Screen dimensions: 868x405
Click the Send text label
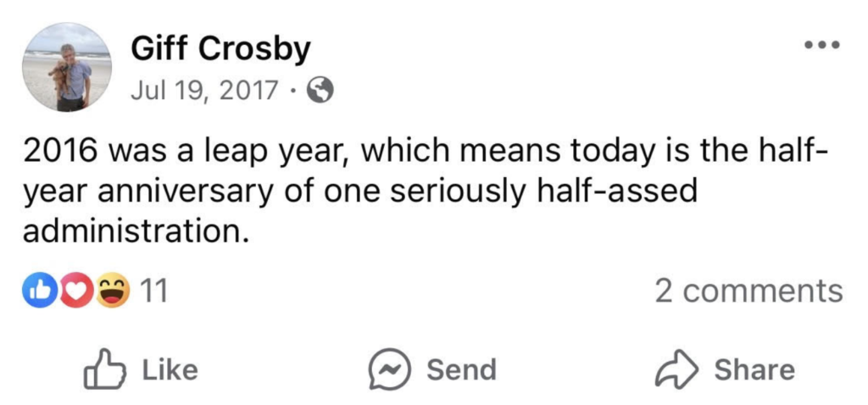(x=461, y=370)
